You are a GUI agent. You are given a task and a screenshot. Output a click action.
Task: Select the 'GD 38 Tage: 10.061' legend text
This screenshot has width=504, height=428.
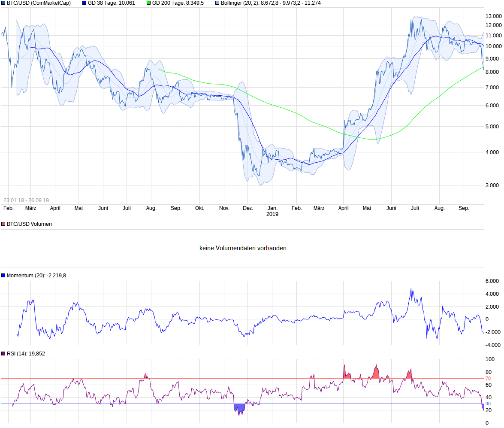point(111,3)
